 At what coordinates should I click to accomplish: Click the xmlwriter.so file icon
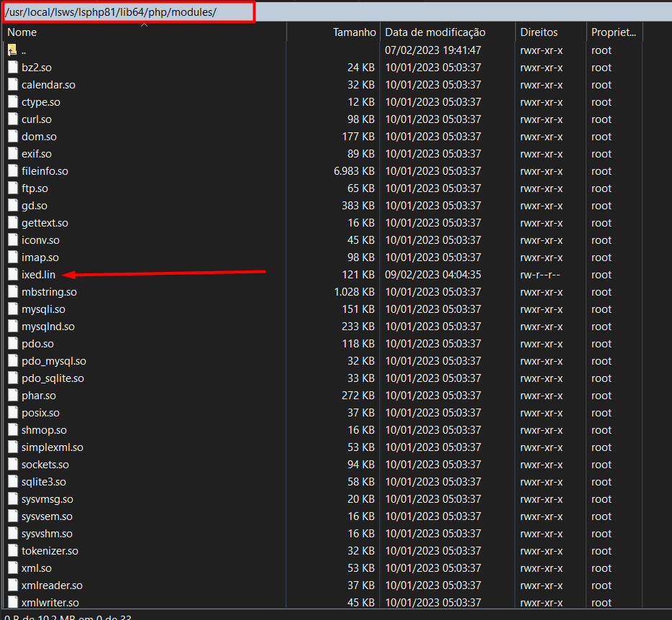pos(12,603)
